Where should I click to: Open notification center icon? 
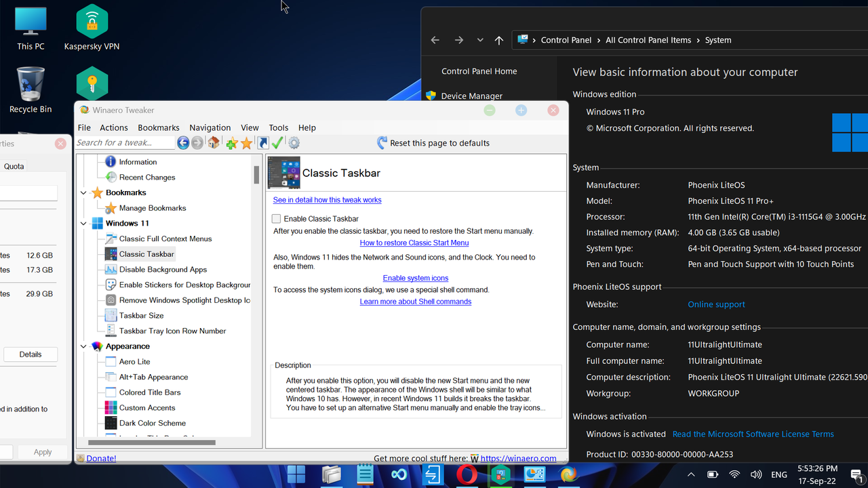click(856, 475)
